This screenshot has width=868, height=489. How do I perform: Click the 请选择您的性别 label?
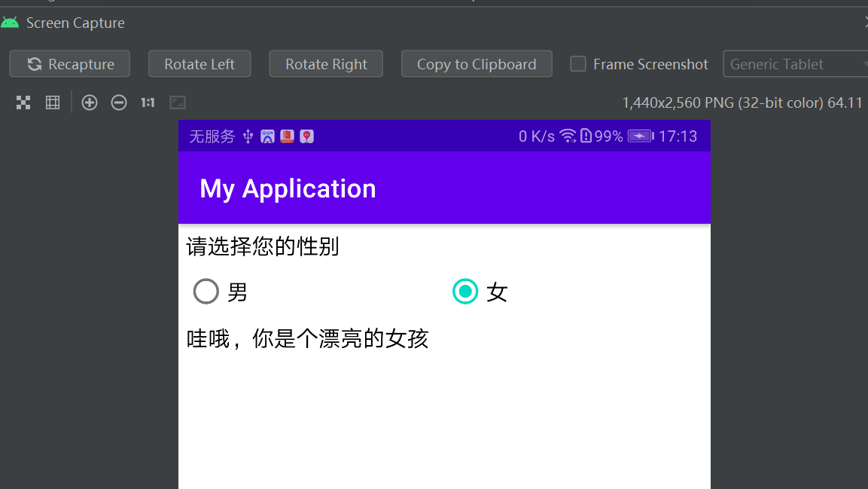(x=263, y=246)
